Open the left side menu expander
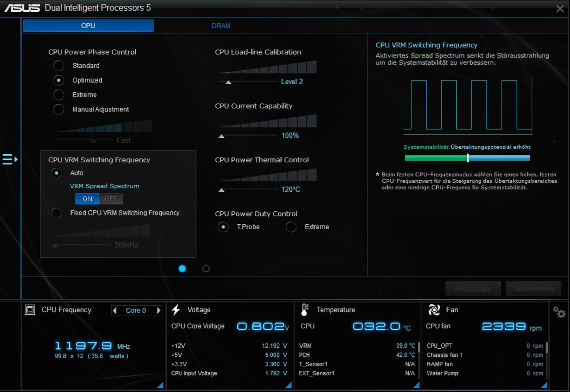Screen dimensions: 570x392 click(x=10, y=159)
